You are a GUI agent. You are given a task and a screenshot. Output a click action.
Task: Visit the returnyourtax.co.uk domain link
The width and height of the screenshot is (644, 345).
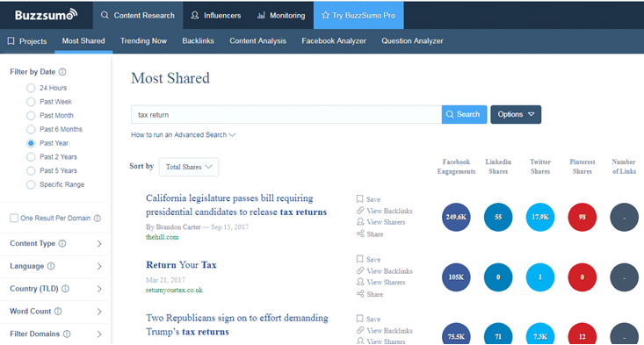pyautogui.click(x=174, y=290)
